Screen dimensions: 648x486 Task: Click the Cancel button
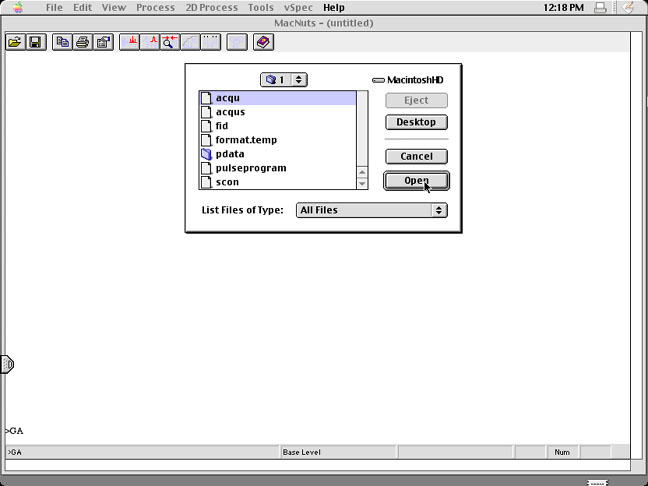[416, 156]
